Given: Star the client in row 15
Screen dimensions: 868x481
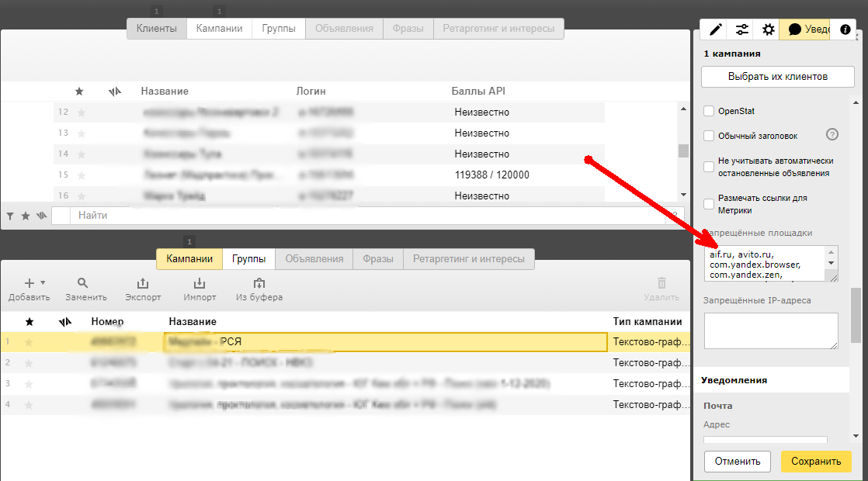Looking at the screenshot, I should click(x=82, y=175).
